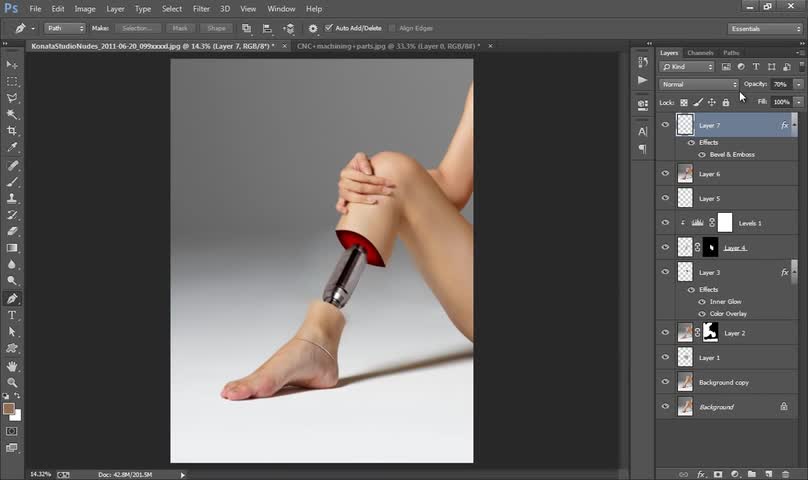Click the foreground color swatch

pyautogui.click(x=8, y=409)
